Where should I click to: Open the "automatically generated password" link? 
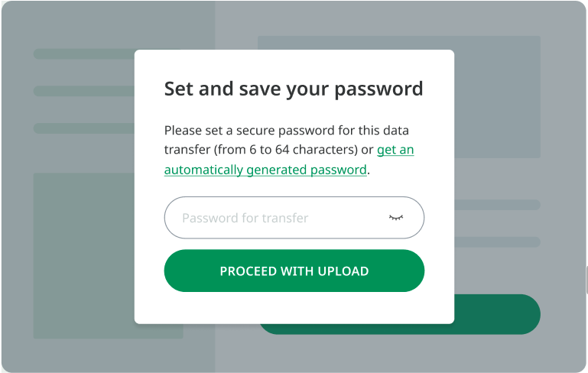(265, 170)
